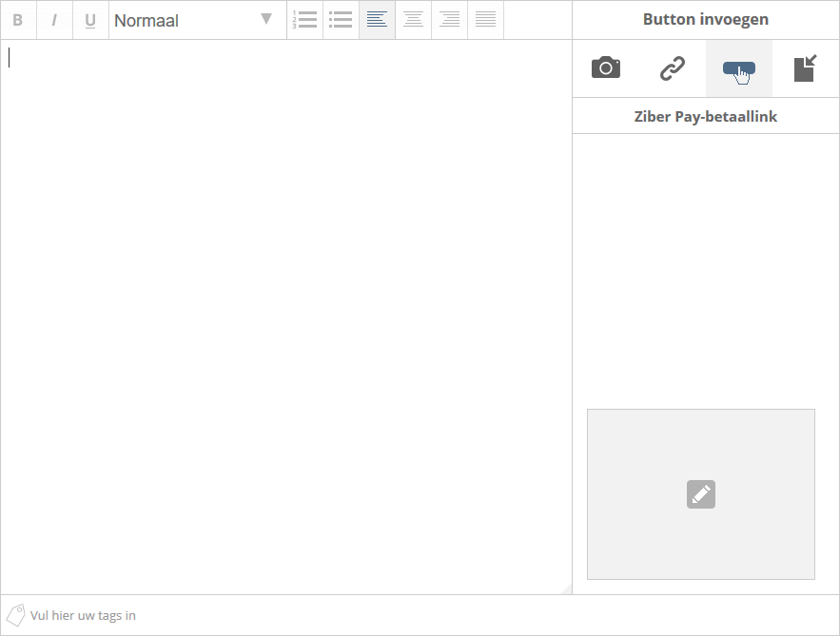Click the editor resize handle corner
Screen dimensions: 840x636
(567, 588)
